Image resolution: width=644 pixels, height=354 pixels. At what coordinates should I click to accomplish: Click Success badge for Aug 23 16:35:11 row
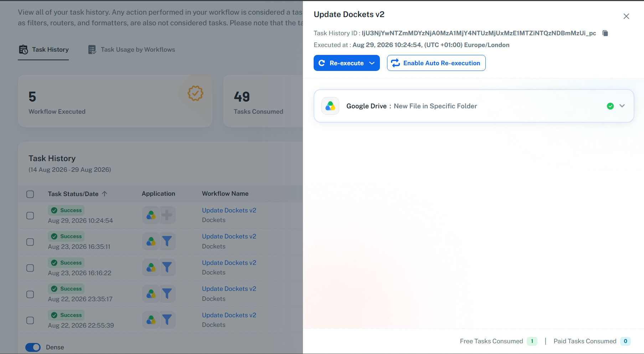[x=66, y=236]
